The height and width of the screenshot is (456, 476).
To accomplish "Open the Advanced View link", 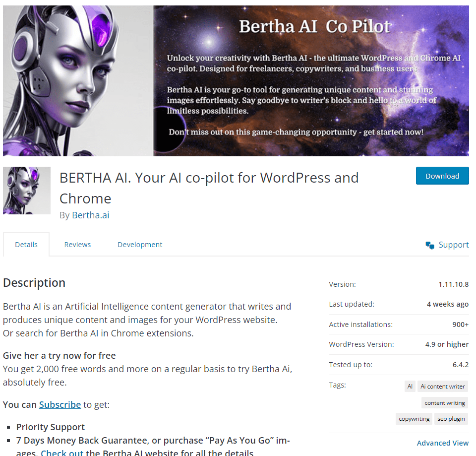I will [443, 443].
